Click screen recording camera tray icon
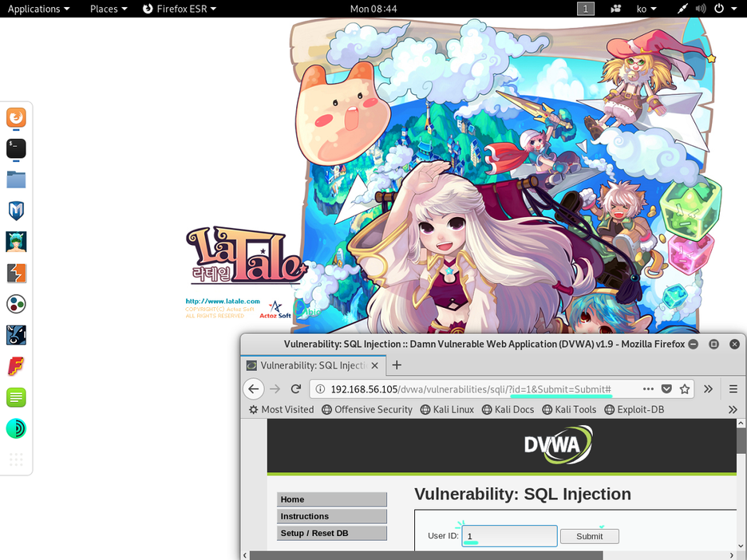 pyautogui.click(x=615, y=9)
